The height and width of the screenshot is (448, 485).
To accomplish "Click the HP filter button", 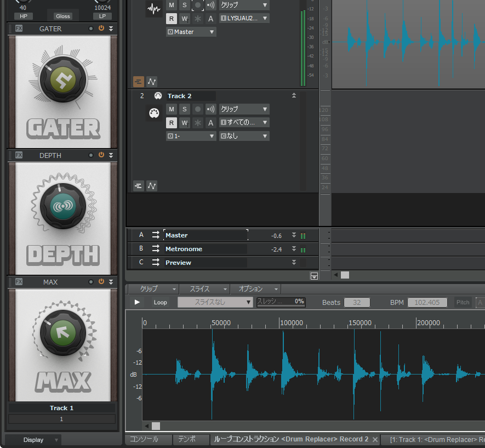I will point(24,16).
